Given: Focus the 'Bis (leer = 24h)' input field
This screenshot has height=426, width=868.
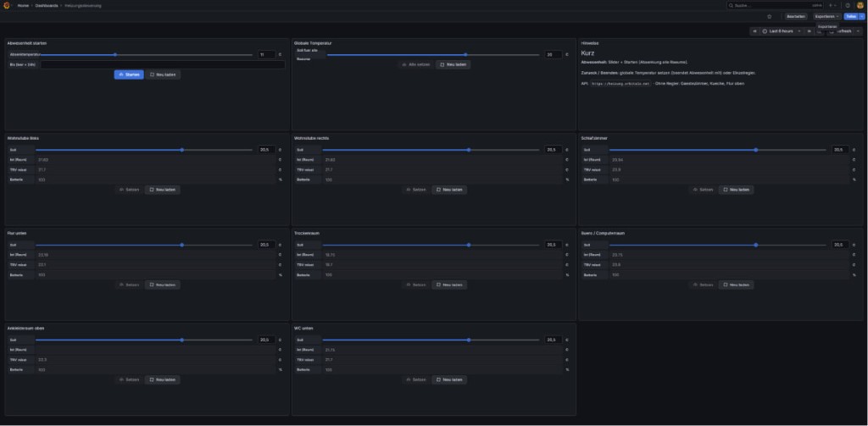Looking at the screenshot, I should pos(163,64).
